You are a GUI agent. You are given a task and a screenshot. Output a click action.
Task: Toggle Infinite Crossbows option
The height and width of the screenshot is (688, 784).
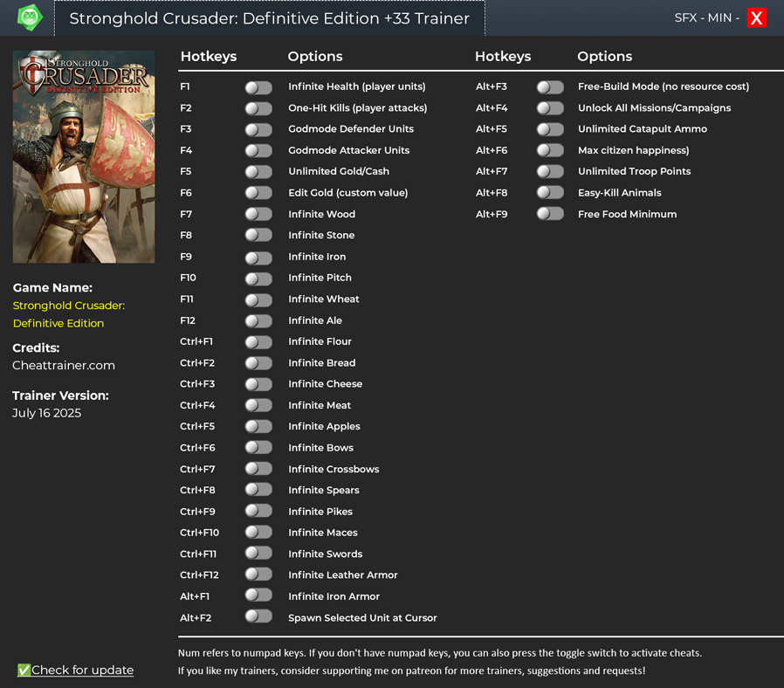(x=258, y=469)
